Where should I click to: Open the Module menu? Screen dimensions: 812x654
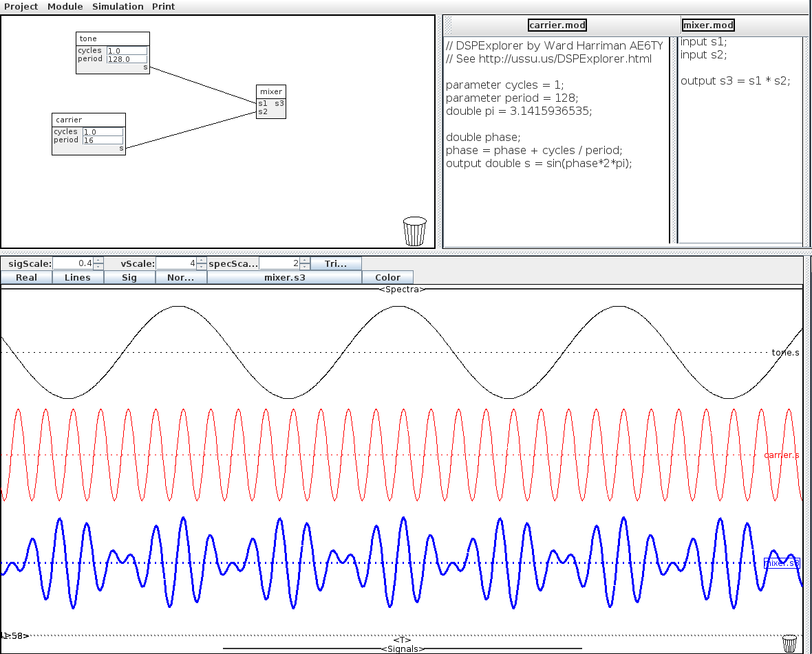coord(65,7)
